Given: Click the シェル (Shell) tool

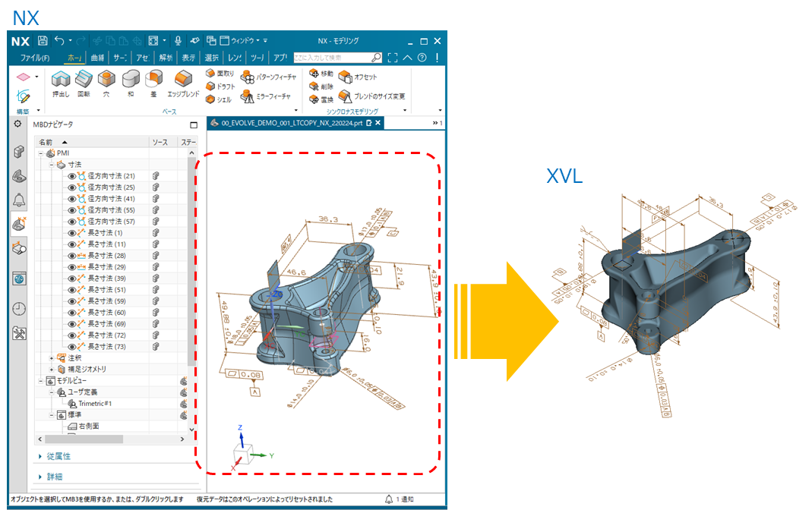Looking at the screenshot, I should click(x=219, y=99).
